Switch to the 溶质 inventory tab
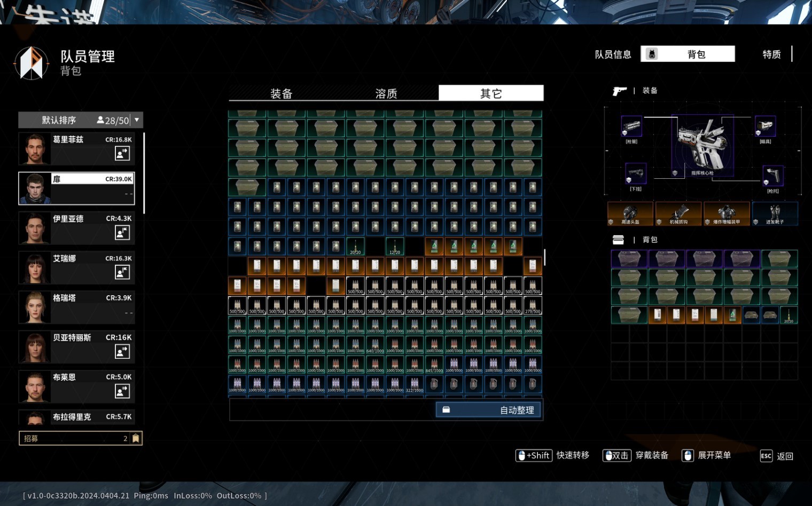 coord(386,93)
